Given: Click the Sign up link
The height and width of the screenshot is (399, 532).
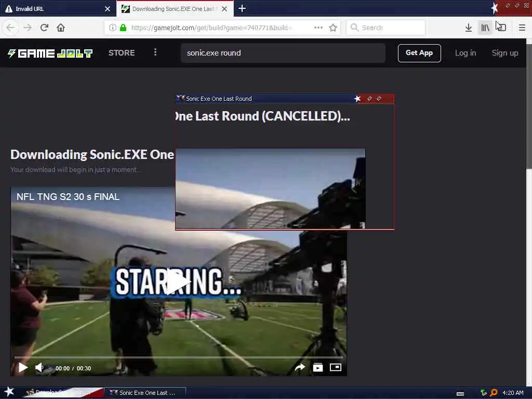Looking at the screenshot, I should click(505, 53).
